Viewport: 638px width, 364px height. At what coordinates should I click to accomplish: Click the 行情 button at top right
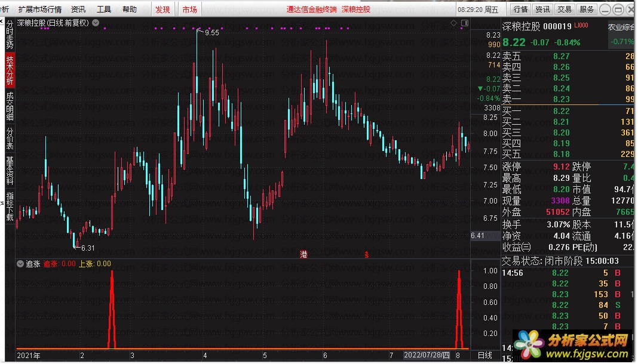[520, 9]
